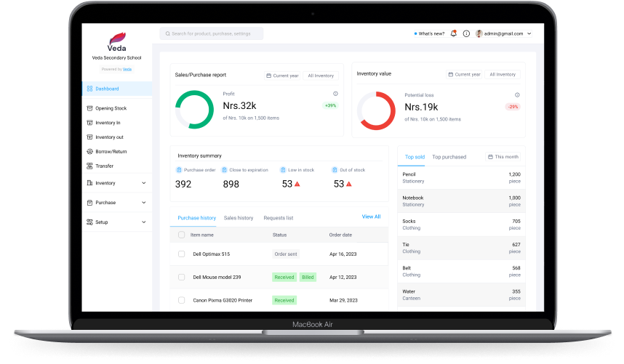Click the Transfer sidebar icon
Image resolution: width=624 pixels, height=364 pixels.
(89, 166)
